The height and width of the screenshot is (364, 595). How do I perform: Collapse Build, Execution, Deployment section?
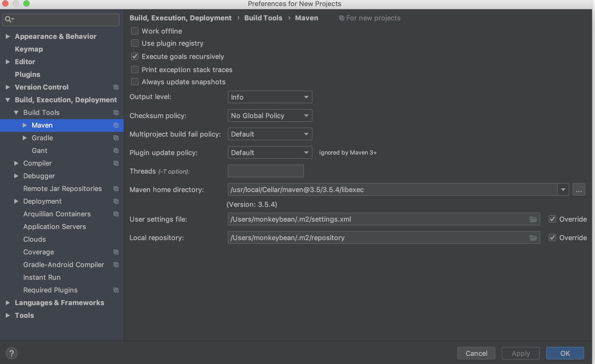(8, 100)
